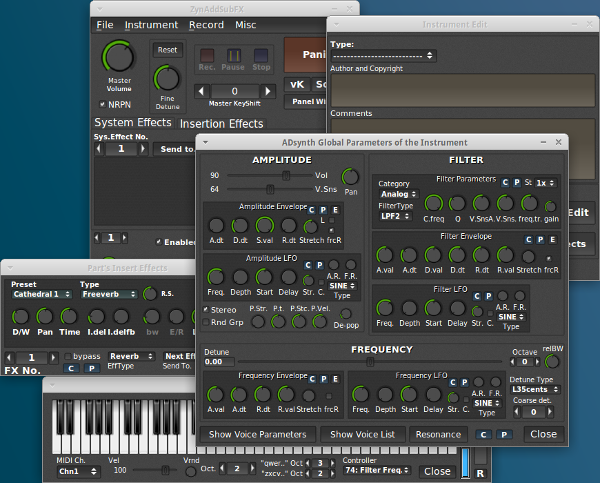Open Amplitude LFO SINE type dropdown

(342, 286)
